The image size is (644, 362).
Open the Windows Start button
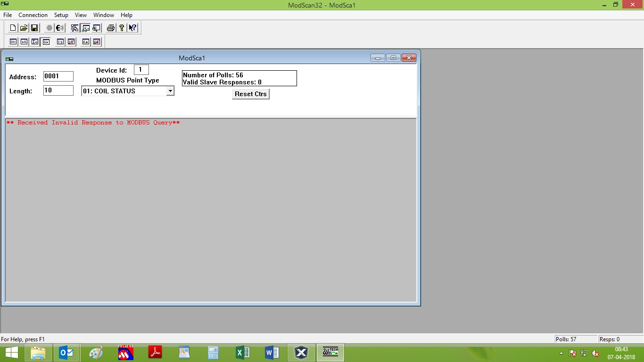[x=12, y=353]
